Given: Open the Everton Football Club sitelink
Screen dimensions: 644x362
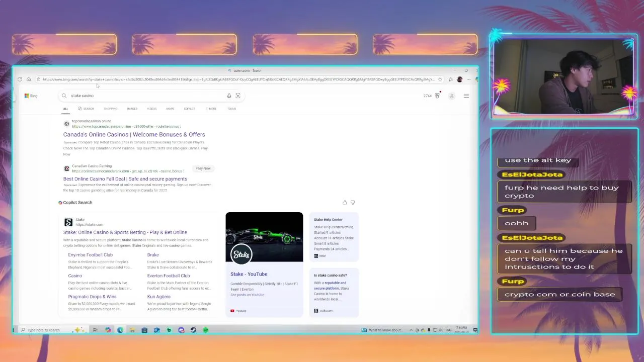Looking at the screenshot, I should click(169, 276).
